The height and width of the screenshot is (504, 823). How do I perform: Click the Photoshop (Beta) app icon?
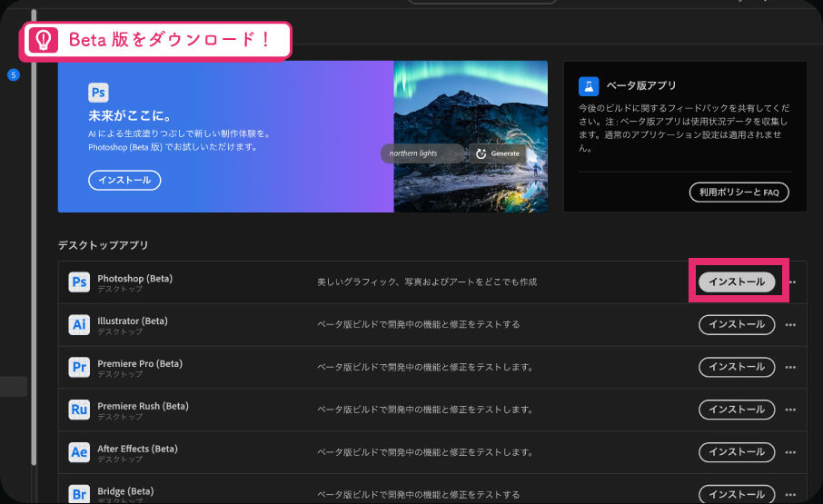(79, 282)
